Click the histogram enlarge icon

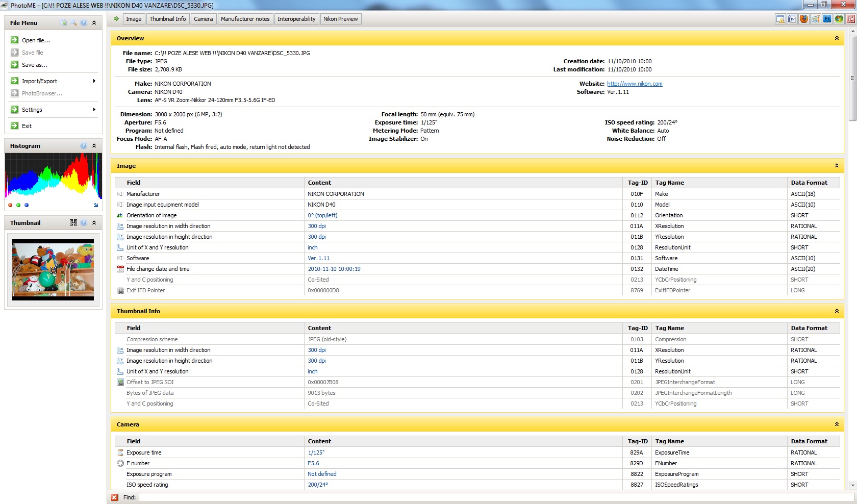click(x=96, y=205)
